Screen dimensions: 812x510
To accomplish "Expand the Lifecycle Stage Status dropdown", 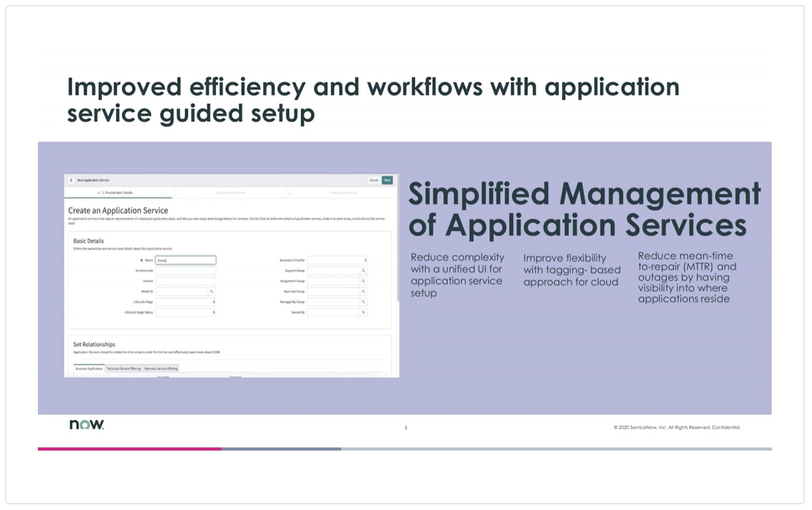I will pos(215,312).
